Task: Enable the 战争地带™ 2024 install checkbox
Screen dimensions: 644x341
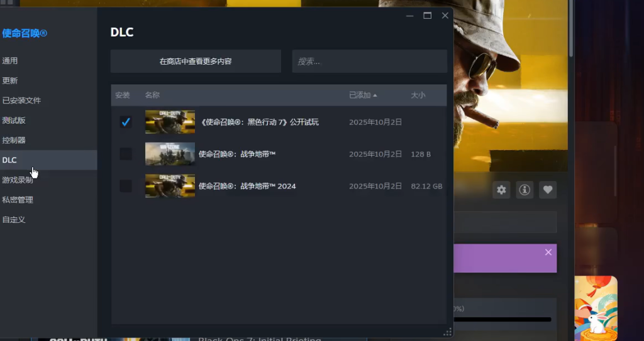Action: coord(126,186)
